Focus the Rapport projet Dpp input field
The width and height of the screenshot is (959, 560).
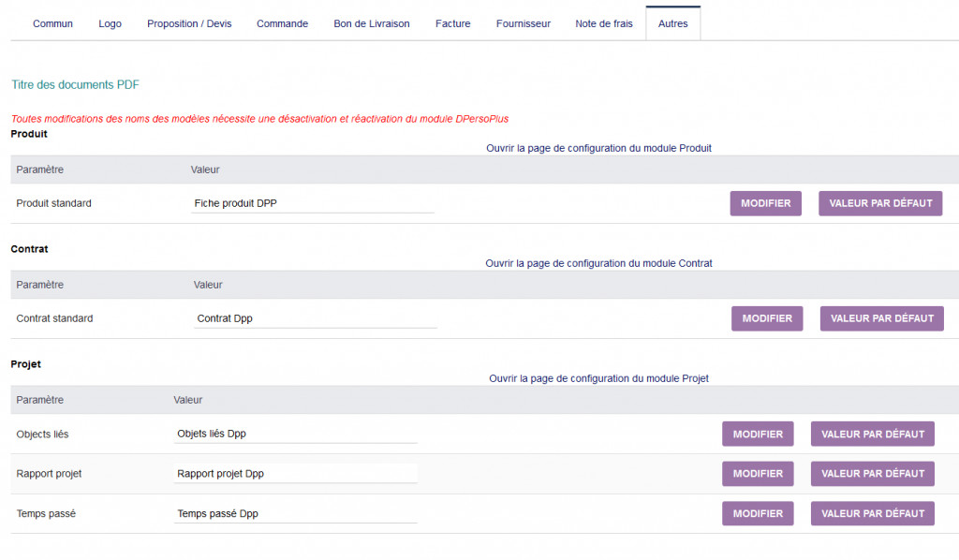pos(295,474)
